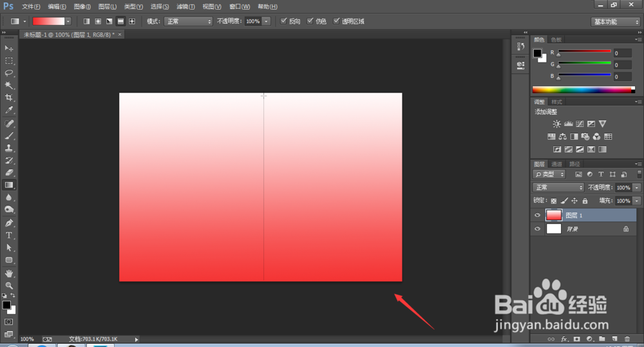
Task: Open the 滤镜 menu
Action: (x=185, y=6)
